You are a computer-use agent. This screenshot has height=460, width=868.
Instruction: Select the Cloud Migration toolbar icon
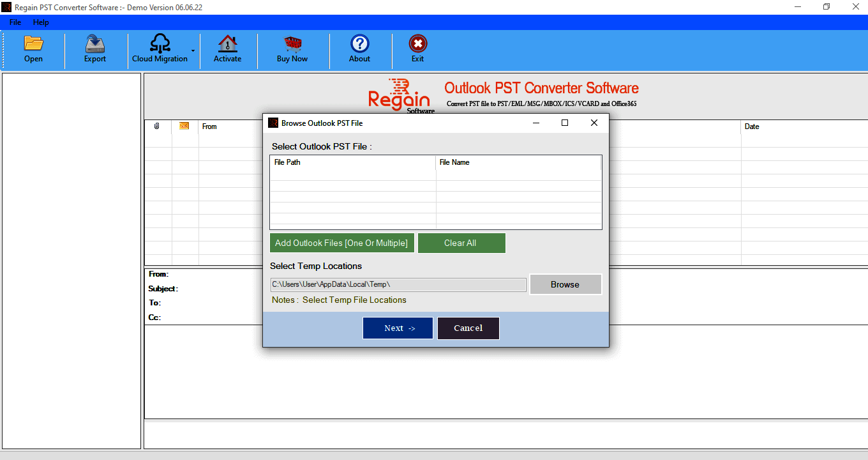tap(160, 49)
